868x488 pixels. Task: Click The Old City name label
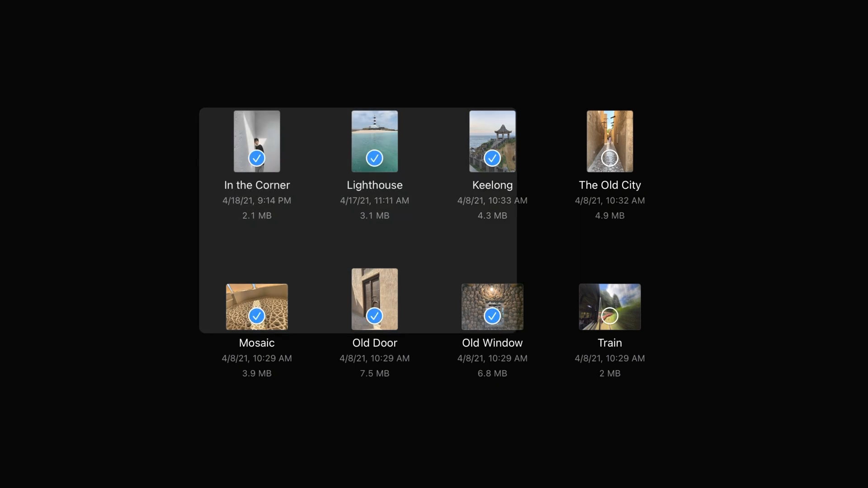tap(609, 185)
